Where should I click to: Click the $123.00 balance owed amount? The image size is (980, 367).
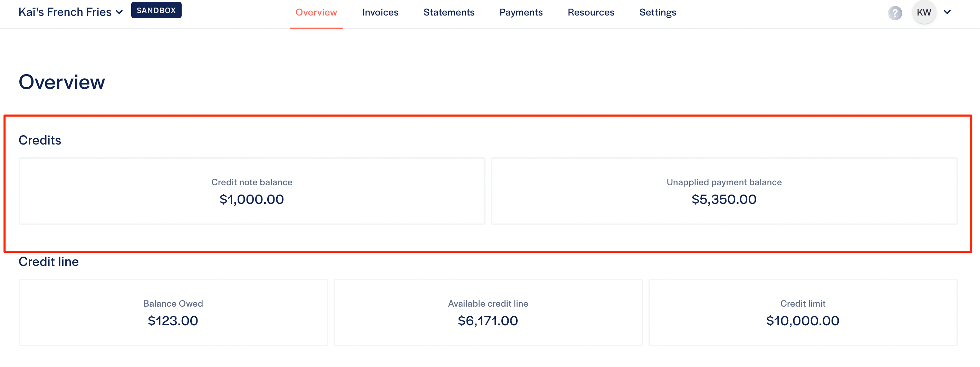pyautogui.click(x=173, y=321)
